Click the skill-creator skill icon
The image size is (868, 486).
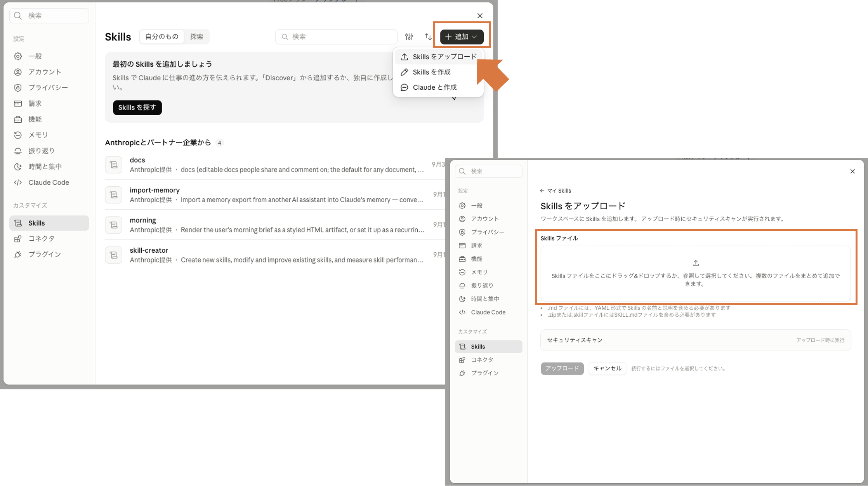[x=114, y=255]
